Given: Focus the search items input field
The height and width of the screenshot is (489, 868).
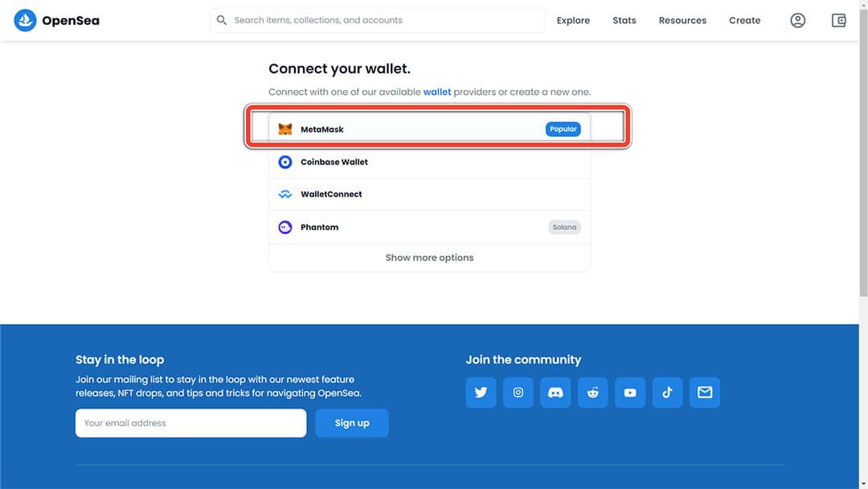Looking at the screenshot, I should 378,20.
